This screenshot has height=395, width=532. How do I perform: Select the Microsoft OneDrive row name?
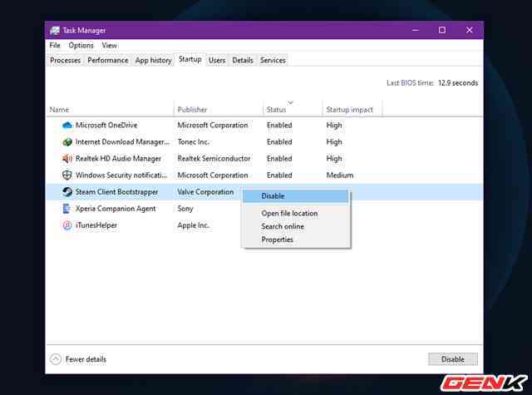tap(106, 126)
